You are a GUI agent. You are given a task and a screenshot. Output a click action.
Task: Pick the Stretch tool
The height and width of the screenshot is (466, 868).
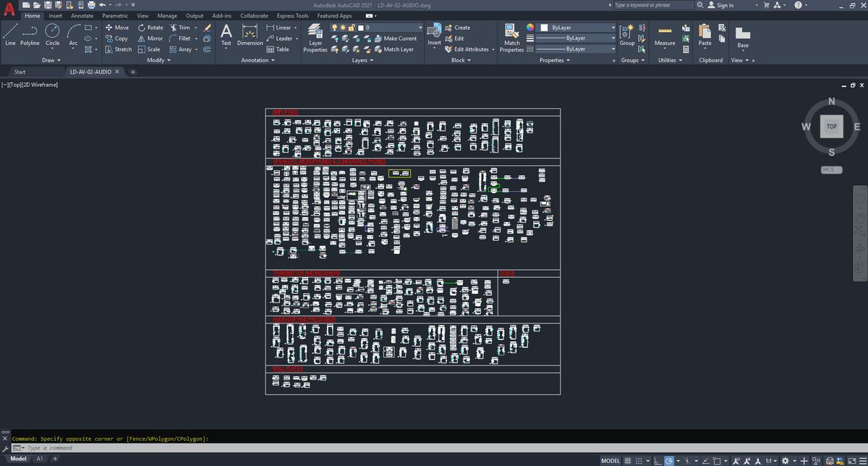119,49
